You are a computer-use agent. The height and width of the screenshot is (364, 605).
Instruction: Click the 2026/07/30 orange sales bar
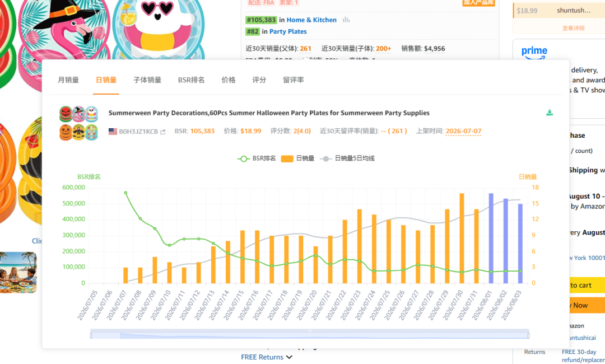point(462,239)
